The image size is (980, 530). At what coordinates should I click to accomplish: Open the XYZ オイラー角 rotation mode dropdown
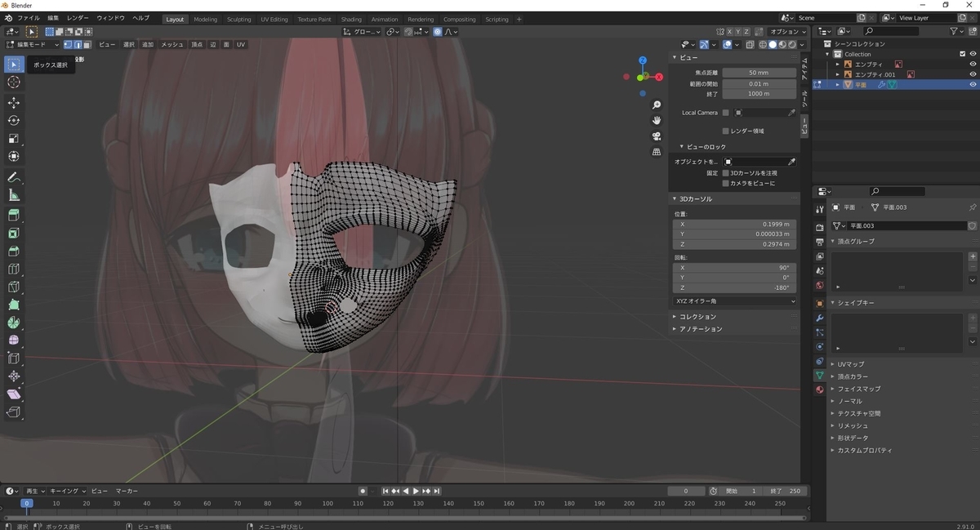coord(735,301)
